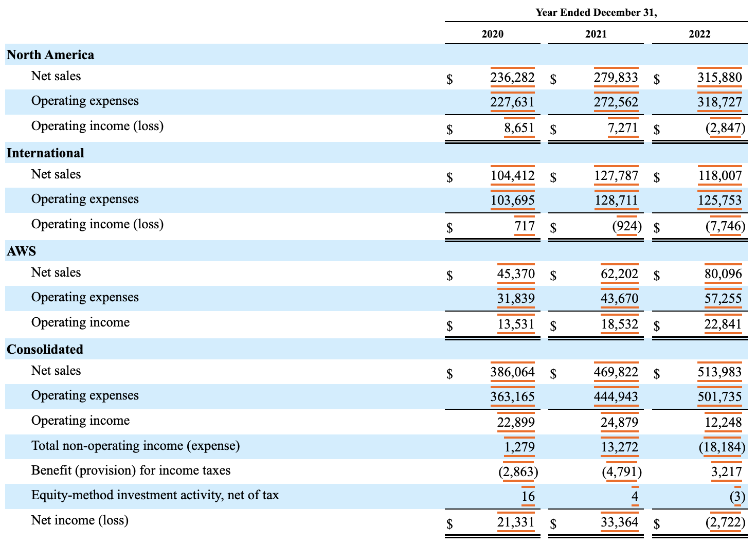Select North America net sales value 236,282

click(x=512, y=78)
